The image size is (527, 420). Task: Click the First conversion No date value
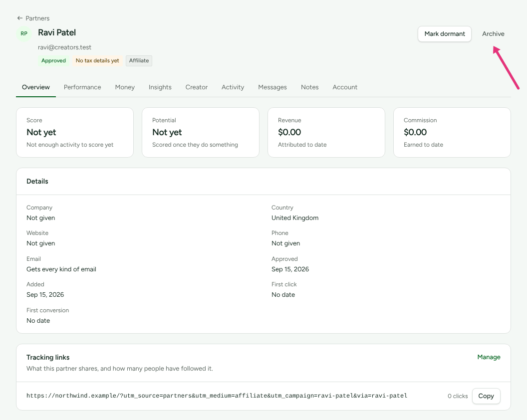[x=38, y=321]
